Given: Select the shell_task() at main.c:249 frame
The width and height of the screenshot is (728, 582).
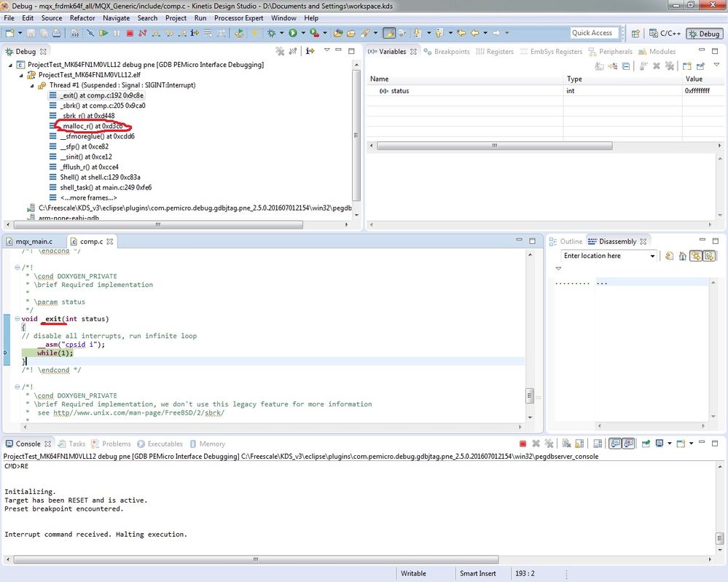Looking at the screenshot, I should (106, 187).
